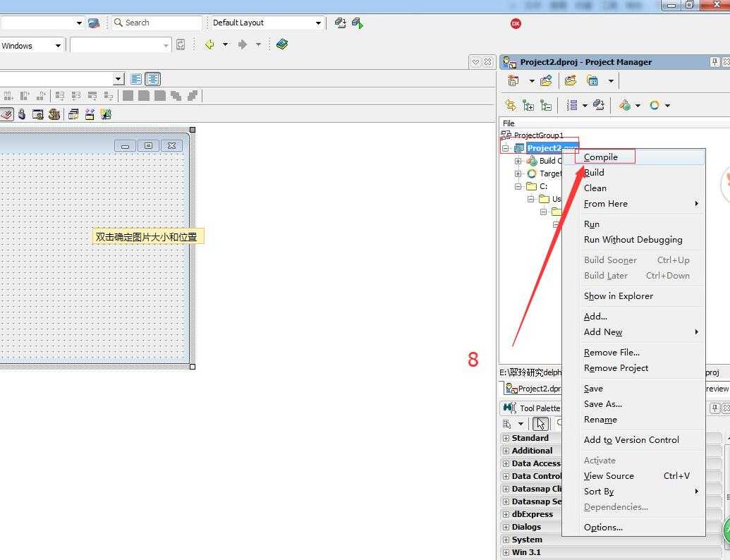Toggle the pink eraser button on the designer toolbar
The height and width of the screenshot is (560, 730).
pos(6,114)
